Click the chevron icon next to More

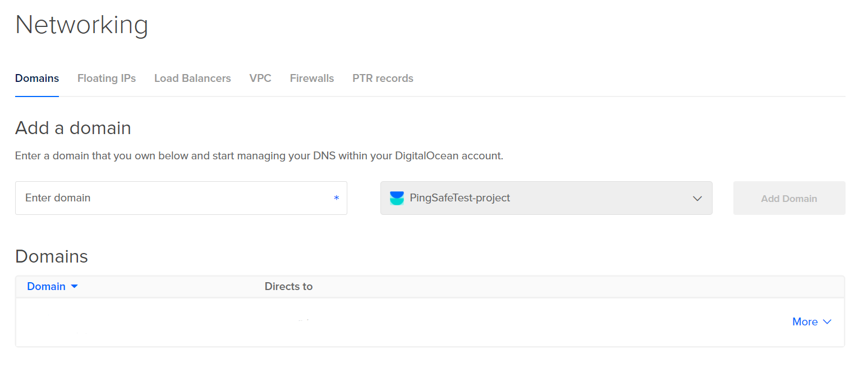pyautogui.click(x=827, y=322)
